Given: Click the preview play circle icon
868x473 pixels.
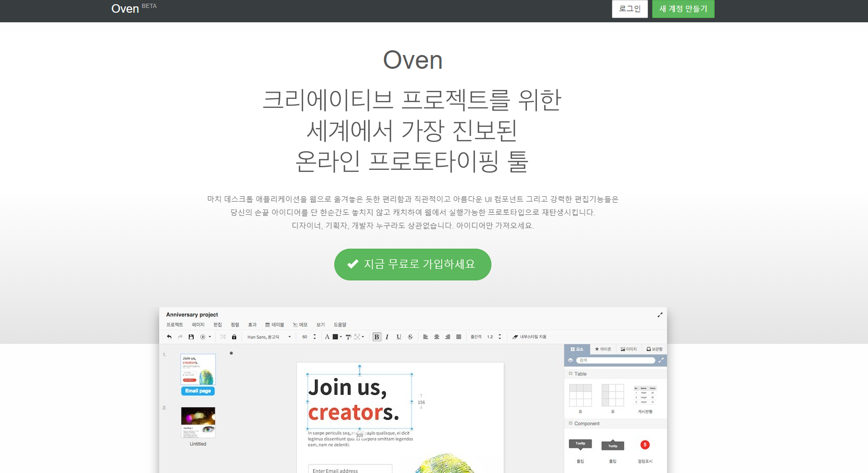Looking at the screenshot, I should coord(203,337).
